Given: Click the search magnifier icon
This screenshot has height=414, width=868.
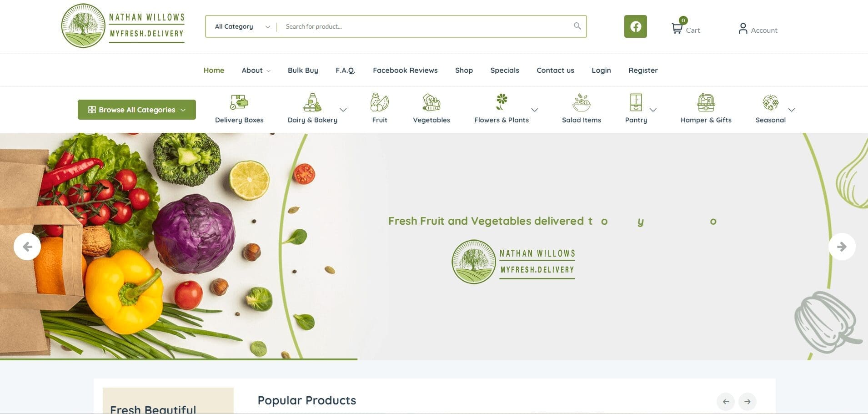Looking at the screenshot, I should 577,26.
